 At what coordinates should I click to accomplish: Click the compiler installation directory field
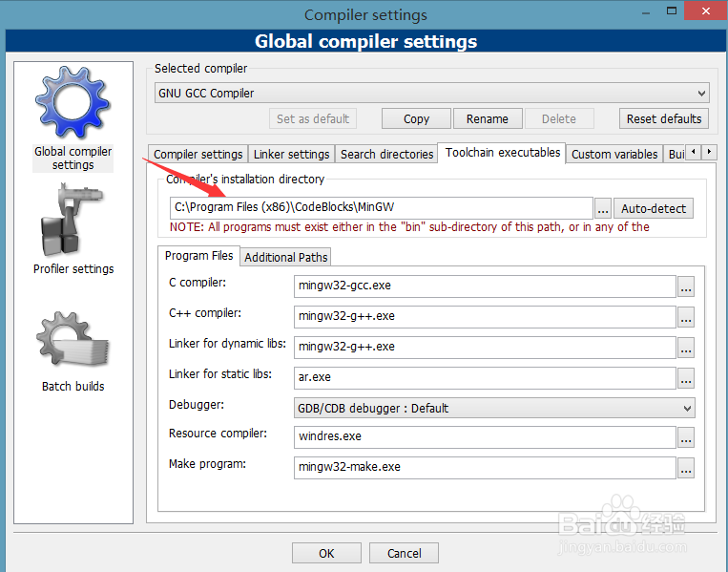[x=382, y=207]
